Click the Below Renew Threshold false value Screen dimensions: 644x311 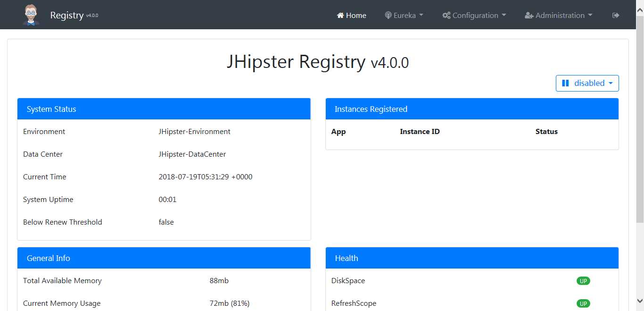(166, 222)
